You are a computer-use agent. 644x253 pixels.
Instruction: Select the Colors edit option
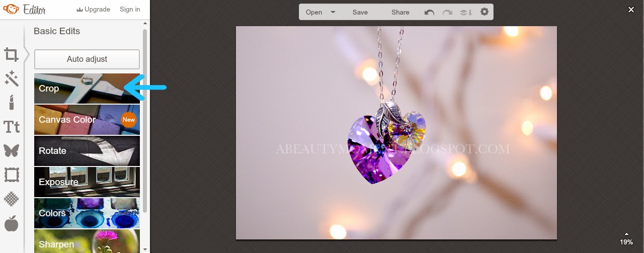coord(87,213)
